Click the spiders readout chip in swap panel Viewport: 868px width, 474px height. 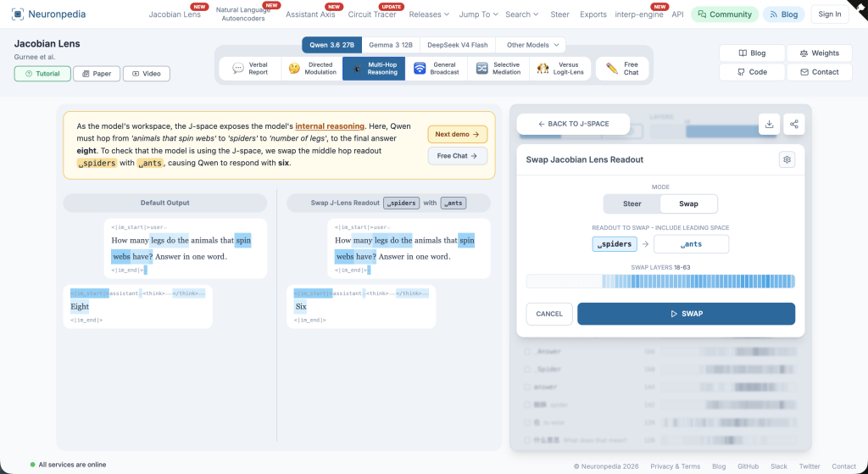[x=615, y=244]
